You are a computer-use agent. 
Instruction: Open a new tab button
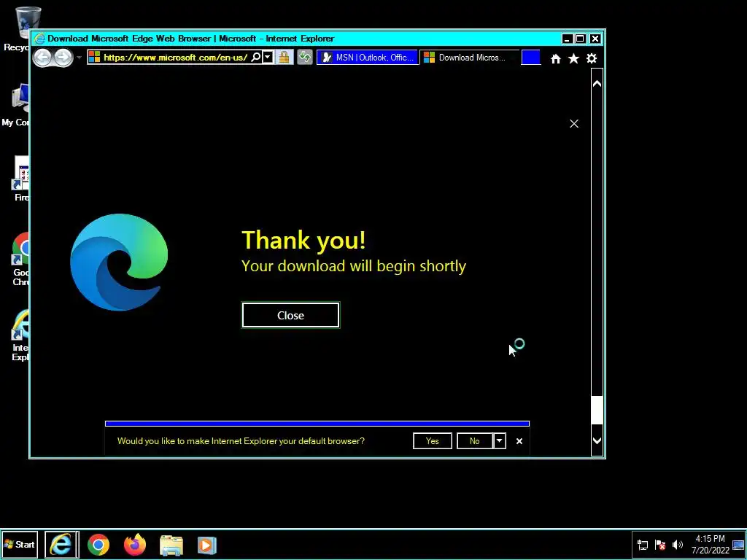click(x=531, y=58)
